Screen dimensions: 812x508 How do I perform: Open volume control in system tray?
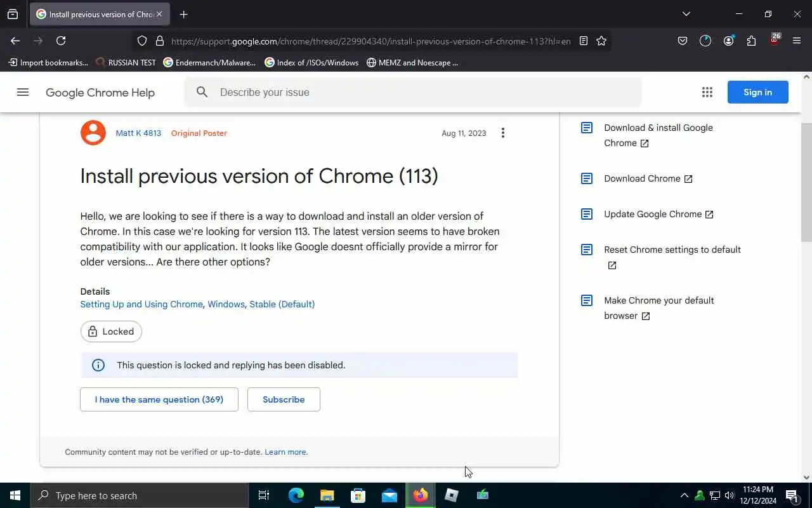[730, 495]
